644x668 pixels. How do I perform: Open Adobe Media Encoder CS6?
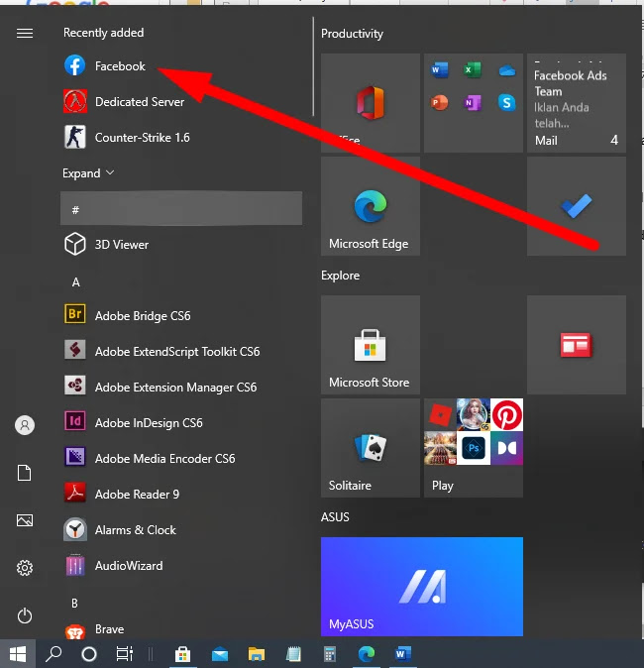tap(181, 458)
